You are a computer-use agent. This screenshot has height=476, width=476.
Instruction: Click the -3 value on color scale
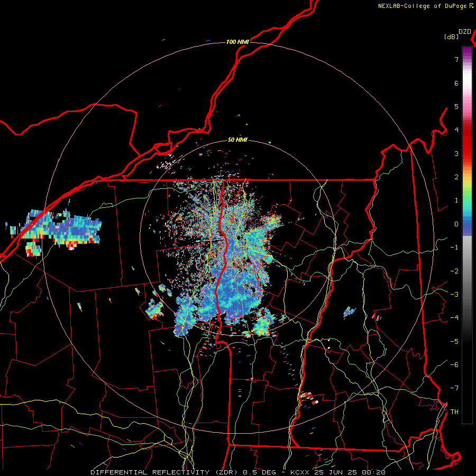click(x=454, y=295)
